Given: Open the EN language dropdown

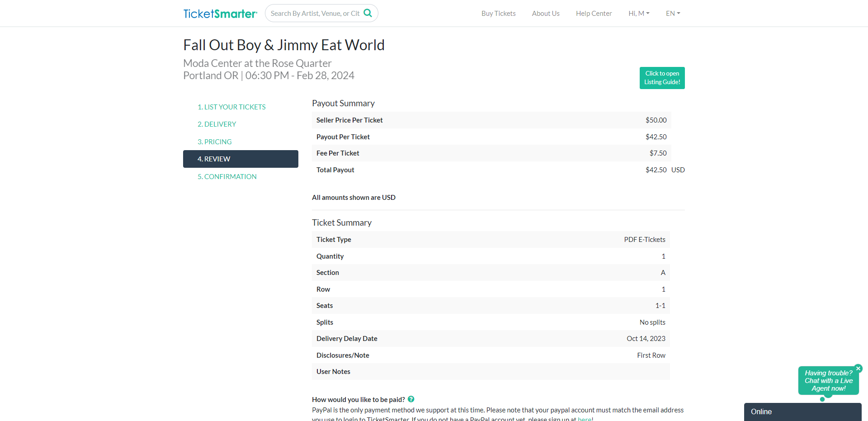Looking at the screenshot, I should 673,14.
